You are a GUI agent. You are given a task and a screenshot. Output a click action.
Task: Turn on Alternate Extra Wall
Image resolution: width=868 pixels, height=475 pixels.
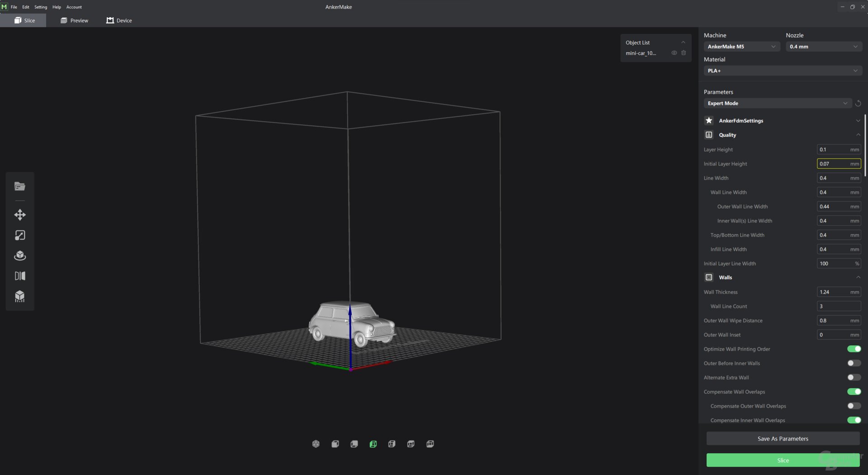tap(854, 377)
